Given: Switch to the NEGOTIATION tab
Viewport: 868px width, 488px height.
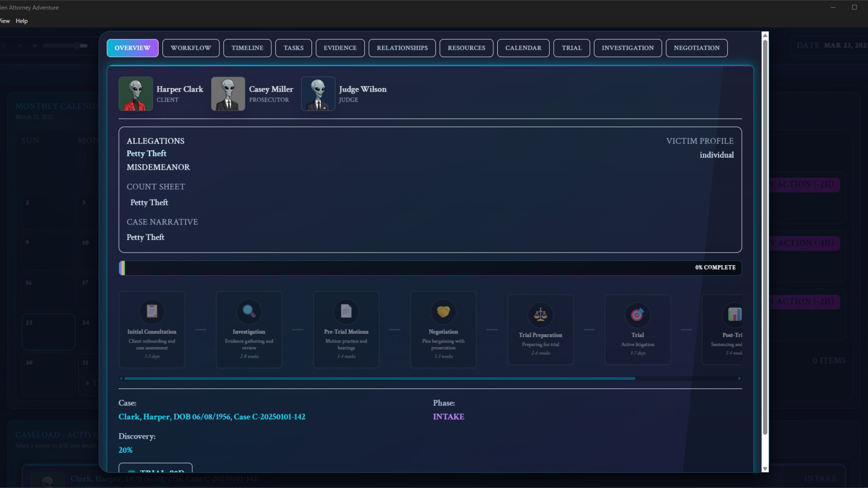Looking at the screenshot, I should [x=697, y=48].
